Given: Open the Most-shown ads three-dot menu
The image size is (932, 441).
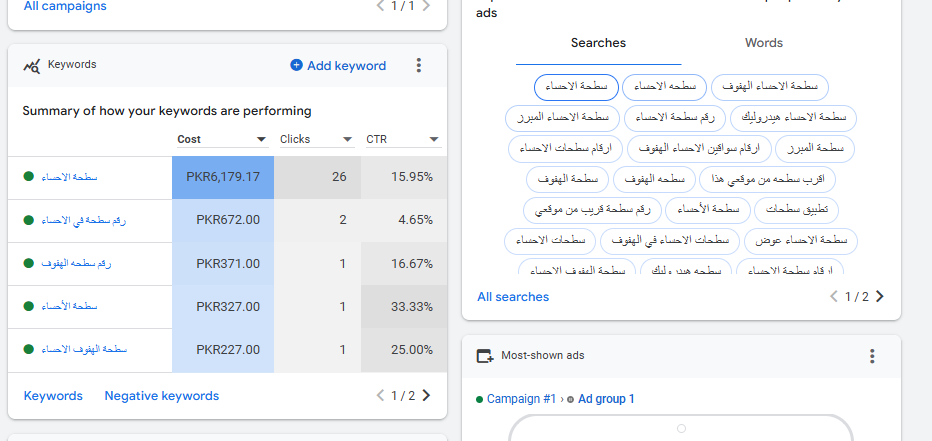Looking at the screenshot, I should (872, 356).
